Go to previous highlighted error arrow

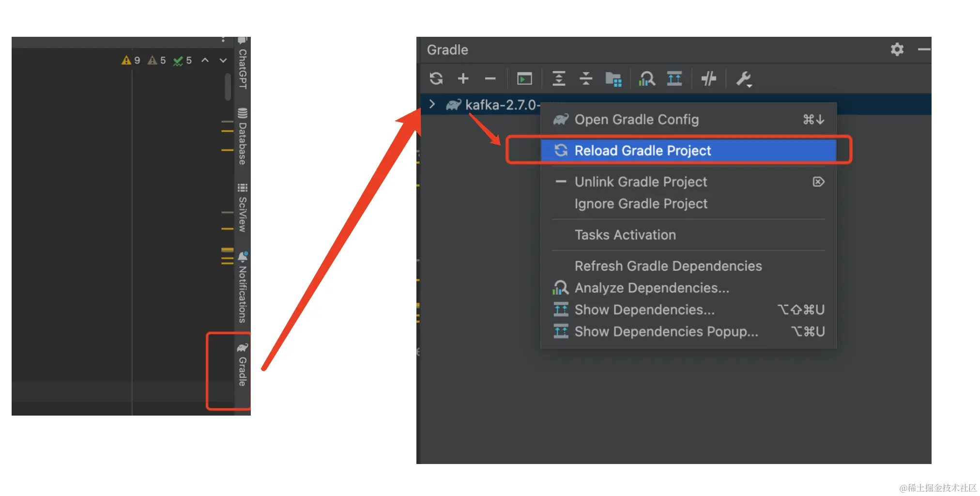(205, 60)
